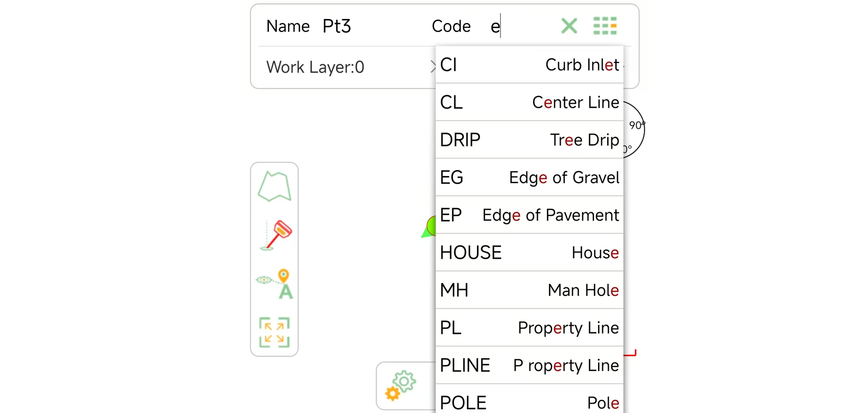Clear the code field with green X
The height and width of the screenshot is (413, 868).
(569, 26)
